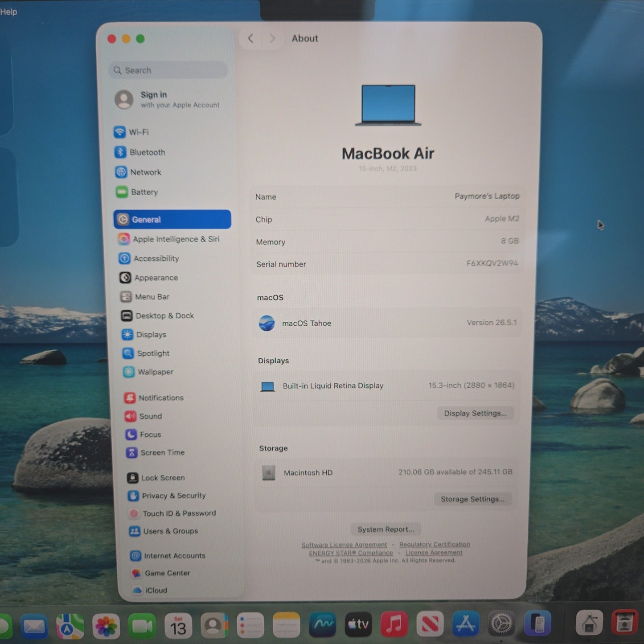
Task: Click the 8 GB memory value
Action: tap(509, 241)
